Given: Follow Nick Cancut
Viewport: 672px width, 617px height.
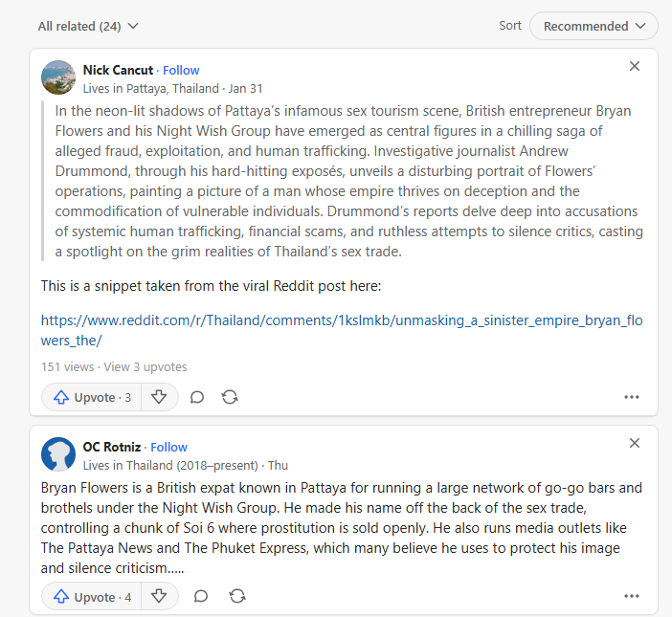Looking at the screenshot, I should (x=181, y=70).
